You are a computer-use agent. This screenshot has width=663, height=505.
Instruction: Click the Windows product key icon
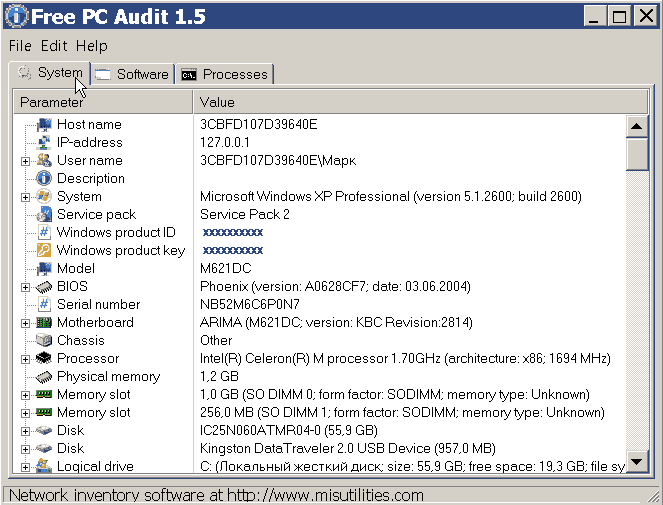tap(44, 250)
